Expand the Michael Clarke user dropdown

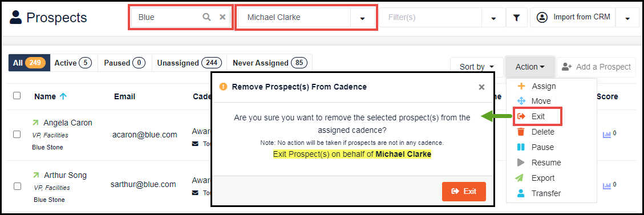[362, 18]
